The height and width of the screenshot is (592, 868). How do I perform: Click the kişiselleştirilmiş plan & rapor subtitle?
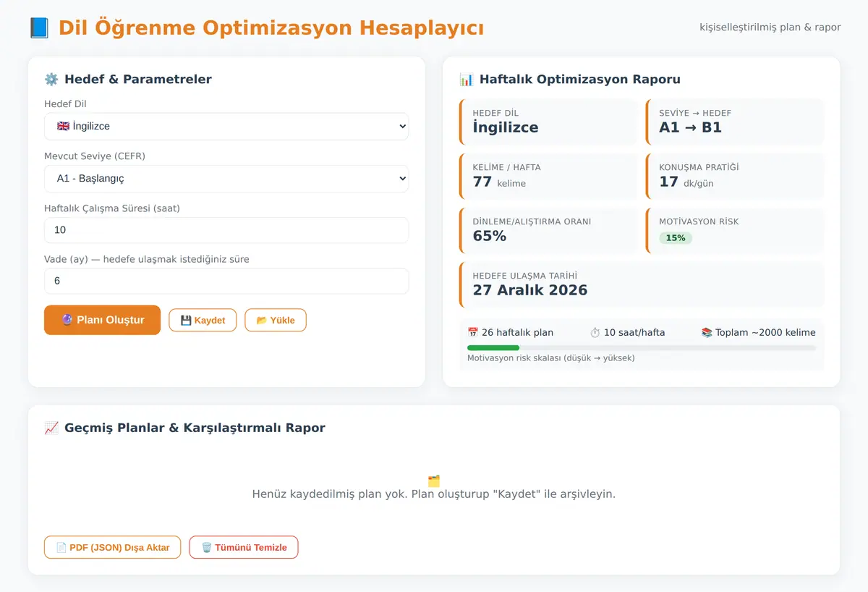click(770, 28)
